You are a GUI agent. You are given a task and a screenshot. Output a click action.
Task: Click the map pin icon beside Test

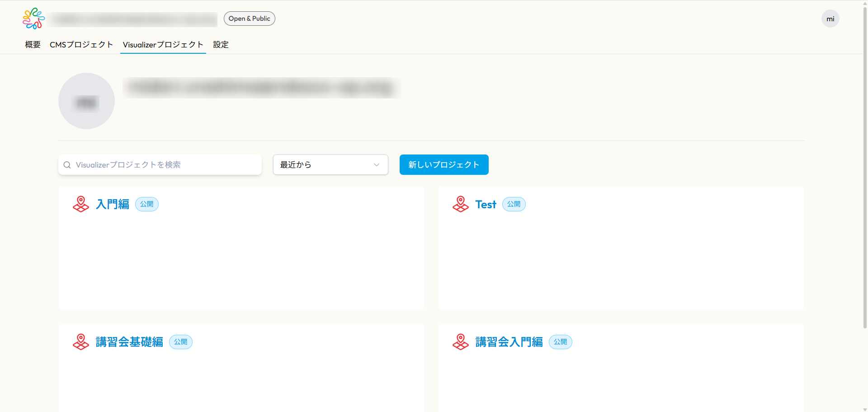461,204
